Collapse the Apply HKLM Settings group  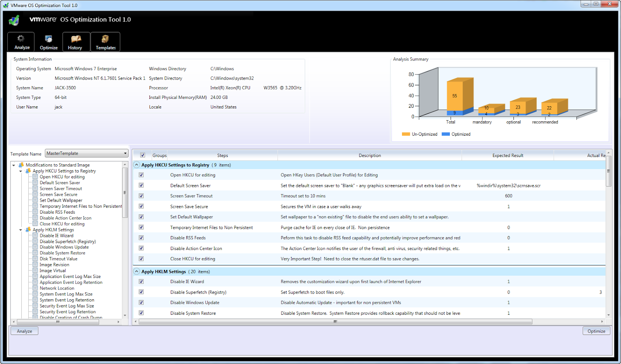pyautogui.click(x=136, y=271)
